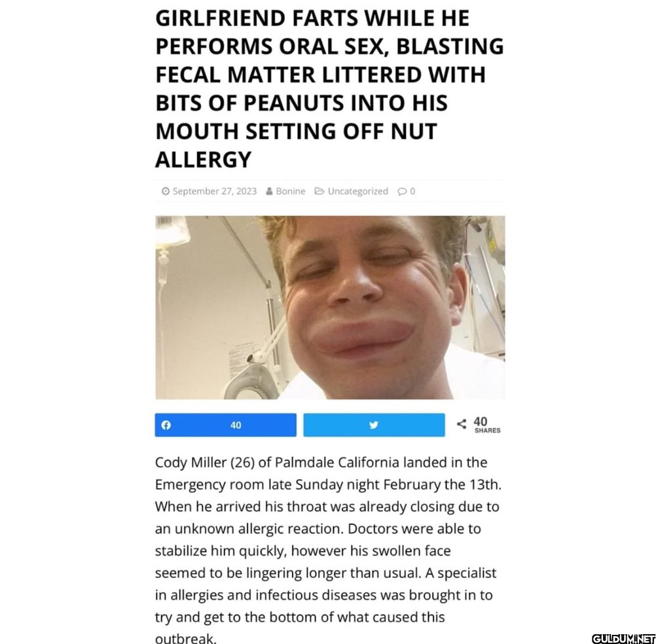658x644 pixels.
Task: Click the author person icon
Action: 269,191
